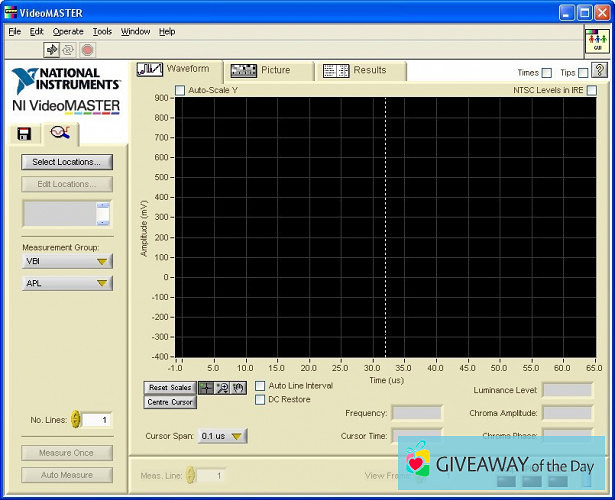Expand the APL dropdown list
The width and height of the screenshot is (615, 500).
coord(67,283)
